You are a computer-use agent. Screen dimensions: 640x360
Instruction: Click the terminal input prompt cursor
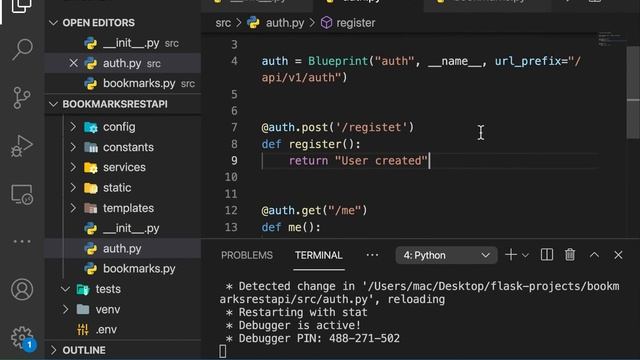(222, 351)
